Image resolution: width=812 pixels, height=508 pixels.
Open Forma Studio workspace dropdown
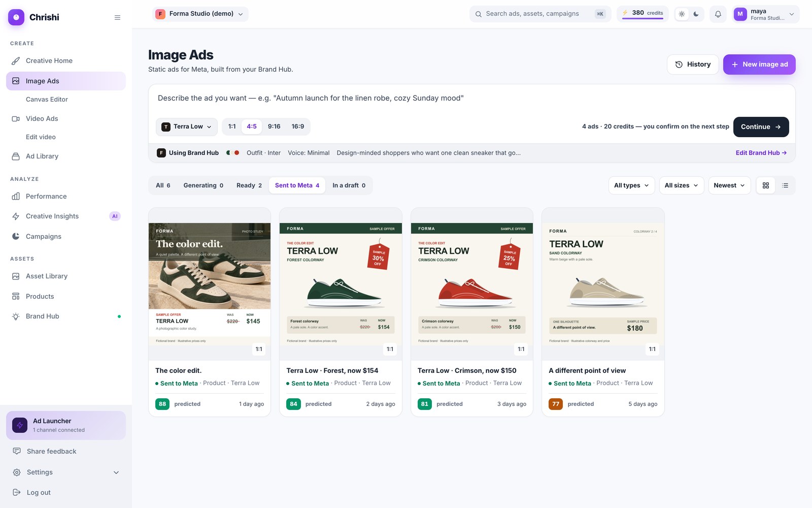200,14
